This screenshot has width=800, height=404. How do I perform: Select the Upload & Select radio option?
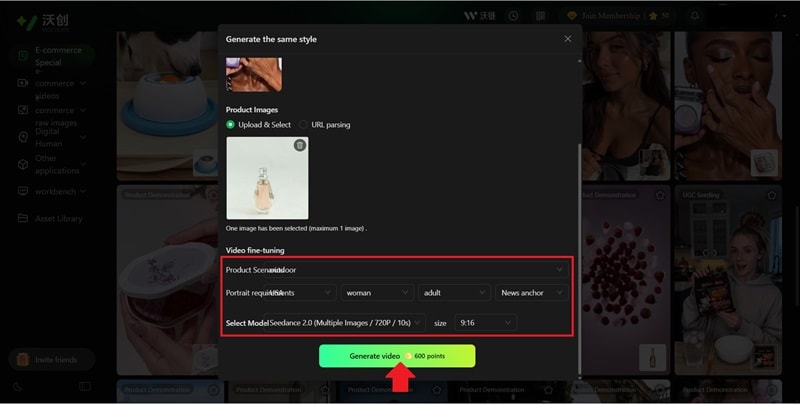tap(231, 124)
